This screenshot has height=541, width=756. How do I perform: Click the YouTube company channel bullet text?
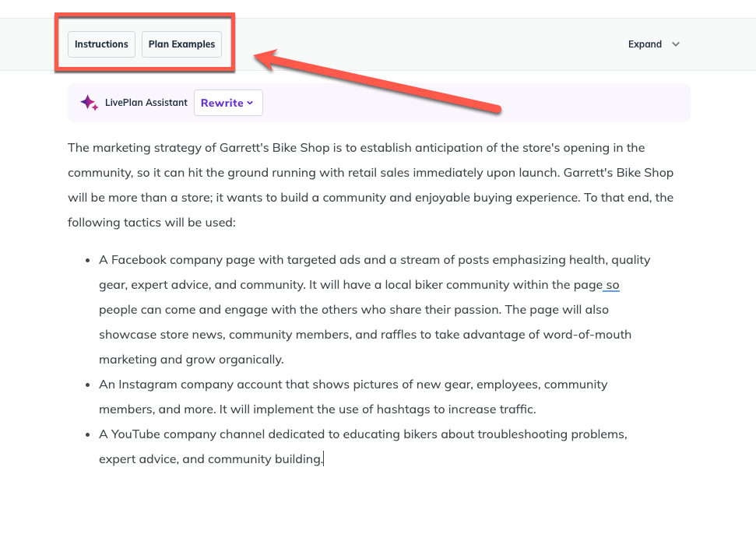click(x=363, y=447)
